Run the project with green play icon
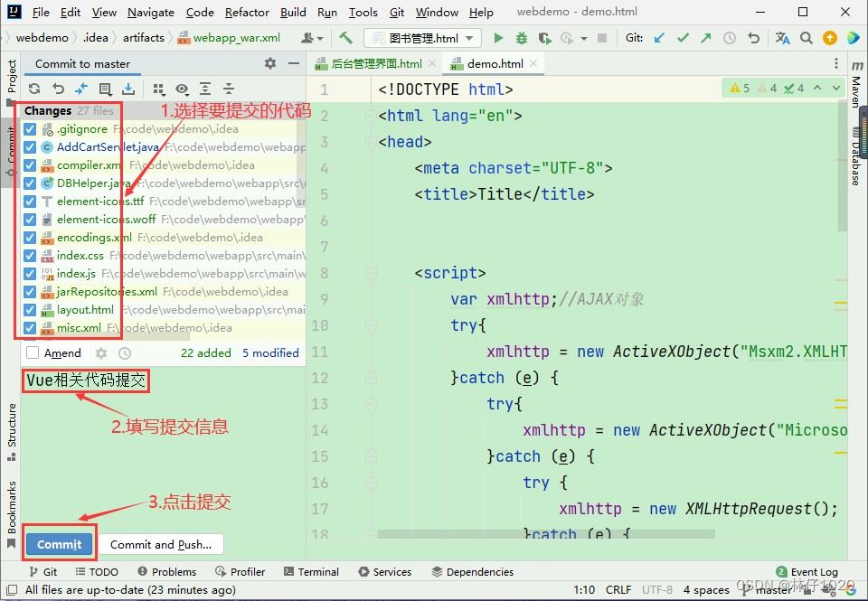The width and height of the screenshot is (868, 601). tap(498, 38)
